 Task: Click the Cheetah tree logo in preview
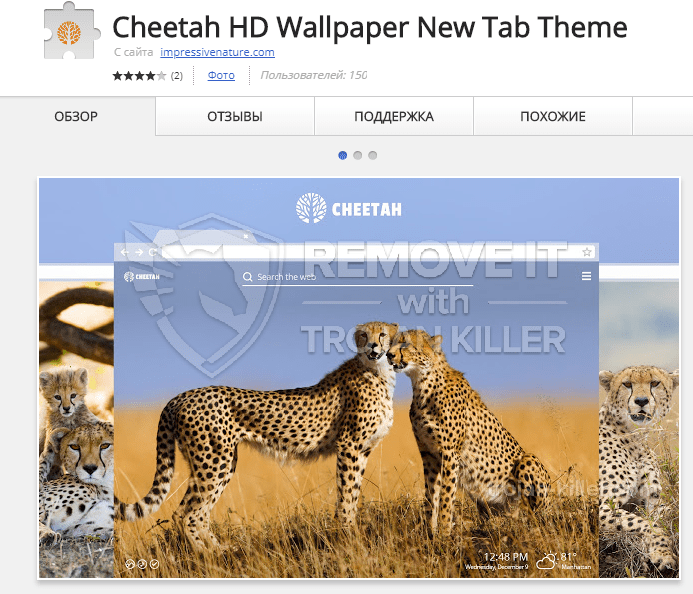tap(311, 208)
